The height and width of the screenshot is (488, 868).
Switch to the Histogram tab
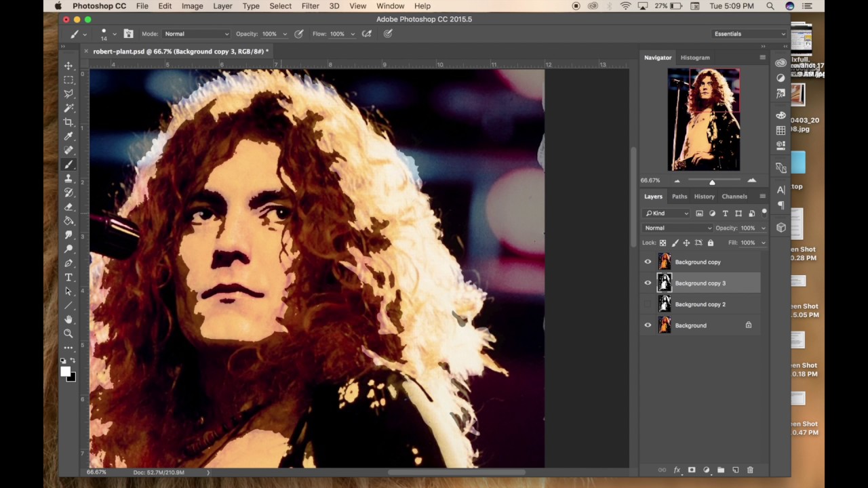[x=695, y=58]
